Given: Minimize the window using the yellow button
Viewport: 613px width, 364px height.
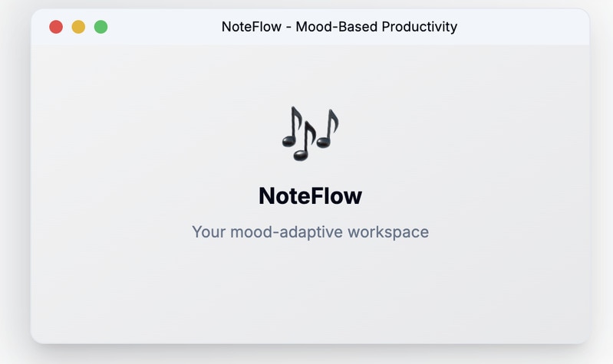Looking at the screenshot, I should click(78, 27).
